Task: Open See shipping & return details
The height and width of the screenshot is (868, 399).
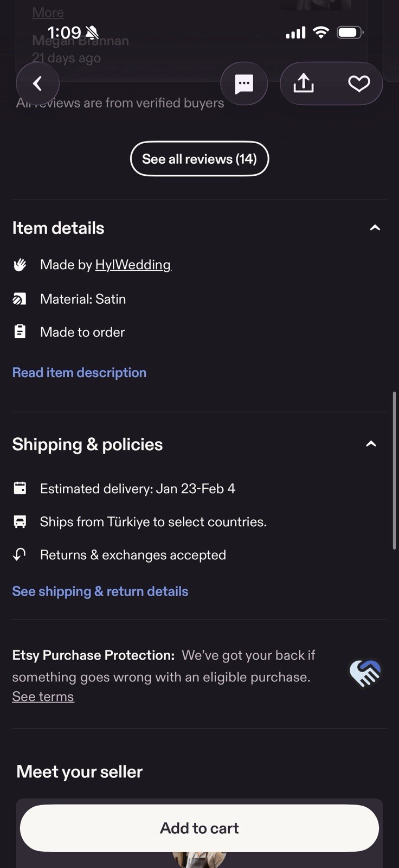Action: click(100, 591)
